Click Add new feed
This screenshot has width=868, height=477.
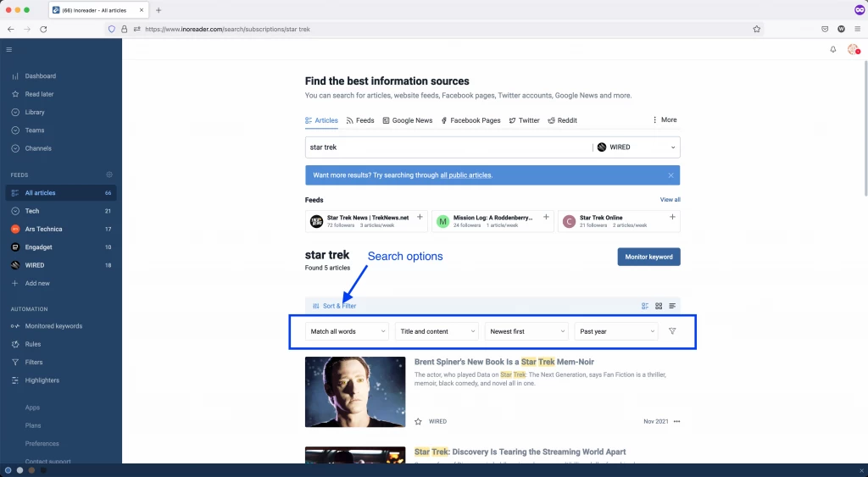[x=36, y=283]
